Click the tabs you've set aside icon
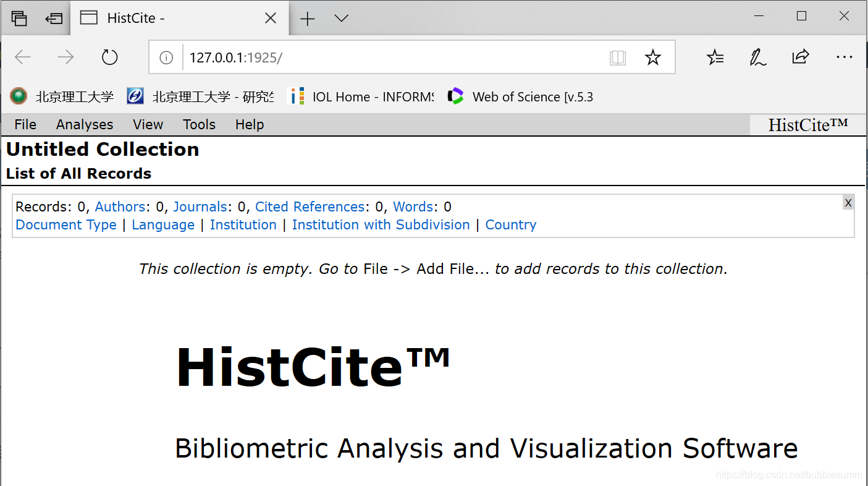Image resolution: width=868 pixels, height=486 pixels. tap(19, 18)
